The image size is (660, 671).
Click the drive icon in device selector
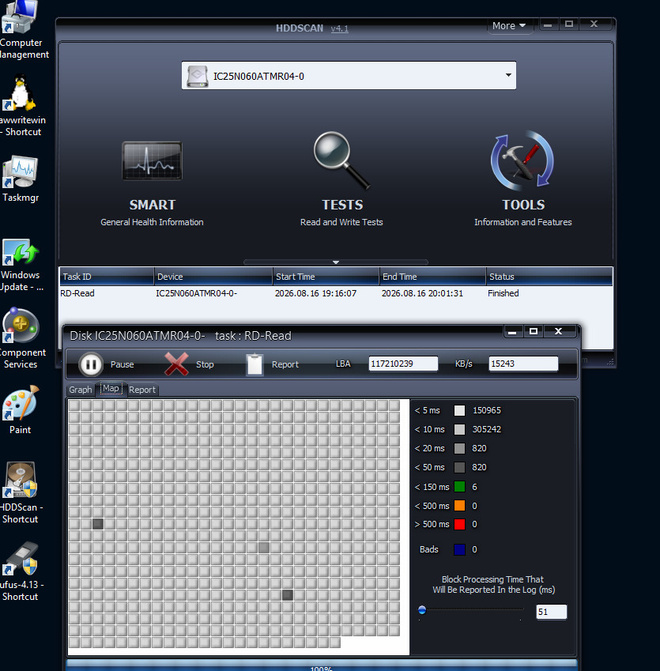(x=197, y=76)
